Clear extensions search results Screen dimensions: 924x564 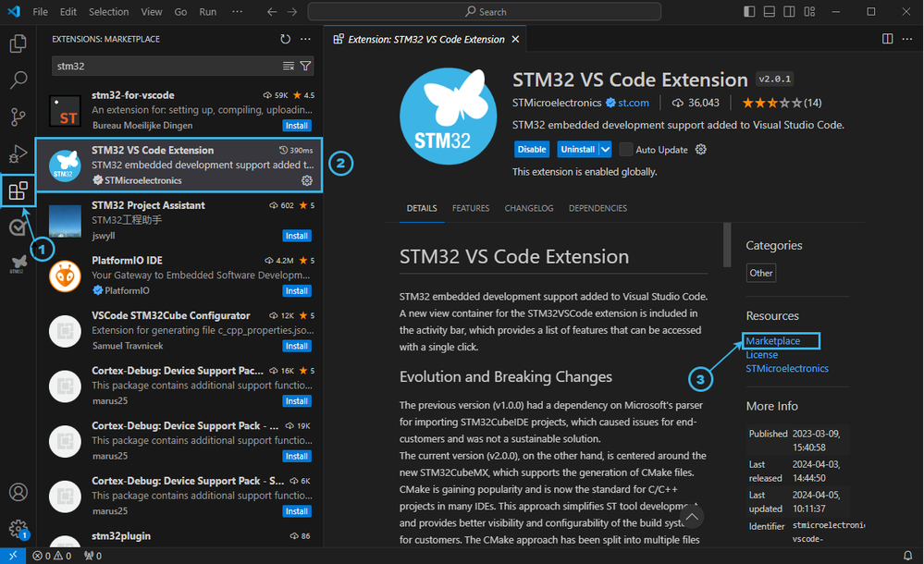(289, 66)
